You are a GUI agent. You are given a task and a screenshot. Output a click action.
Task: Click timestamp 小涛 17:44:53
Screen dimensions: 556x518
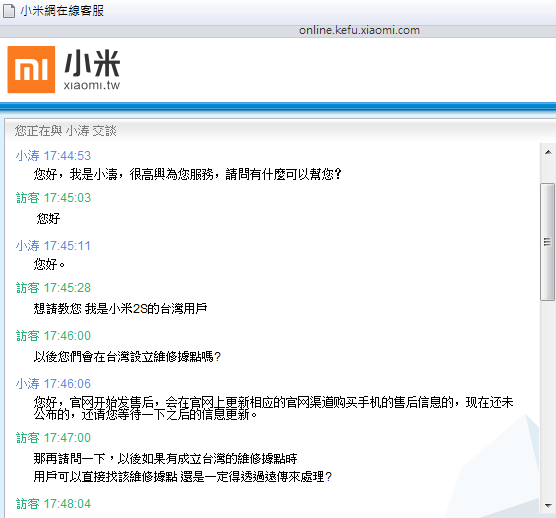(53, 156)
